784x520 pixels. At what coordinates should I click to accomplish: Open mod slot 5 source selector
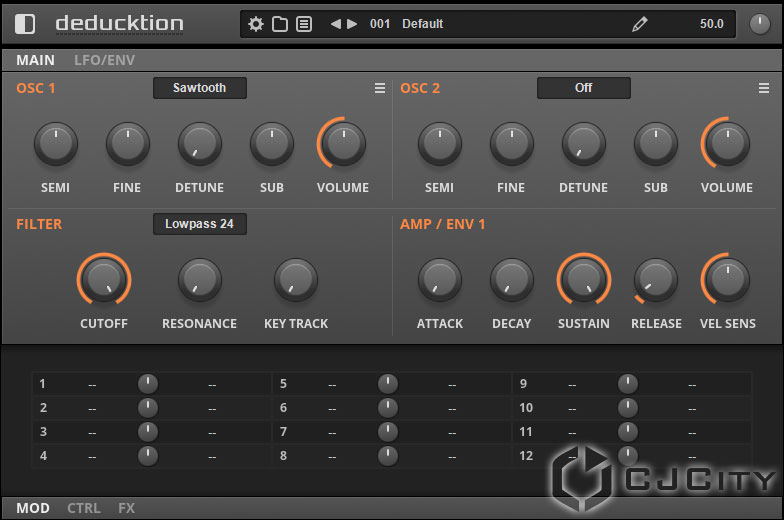tap(332, 384)
